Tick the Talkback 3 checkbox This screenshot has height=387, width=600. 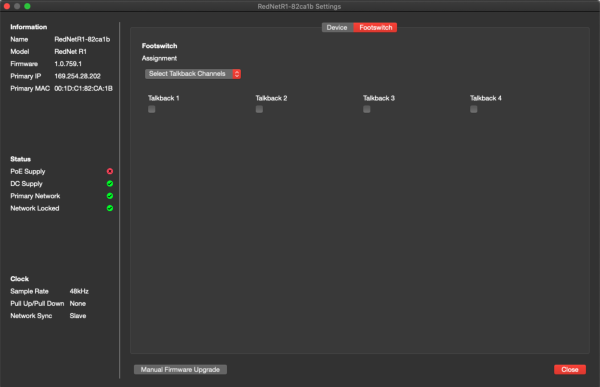click(x=367, y=109)
